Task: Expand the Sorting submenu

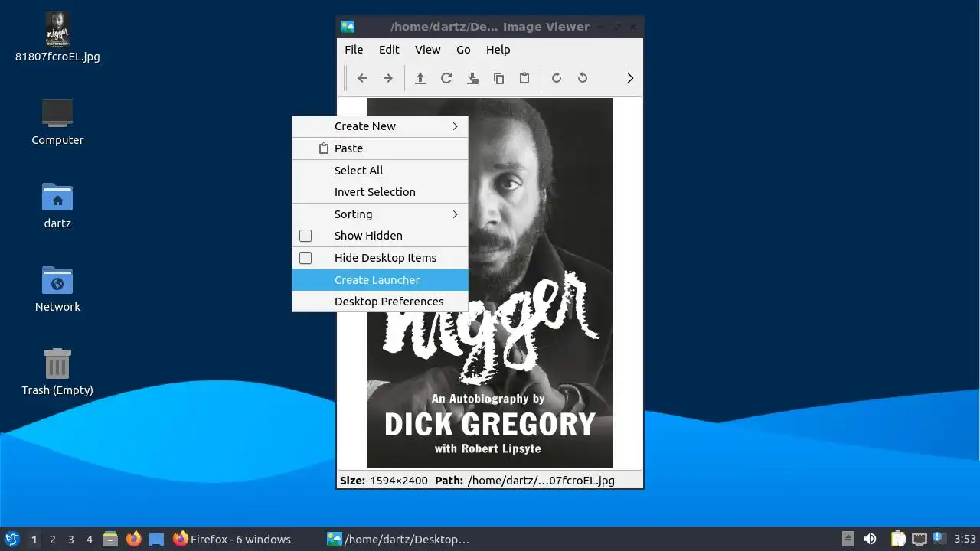Action: click(x=380, y=214)
